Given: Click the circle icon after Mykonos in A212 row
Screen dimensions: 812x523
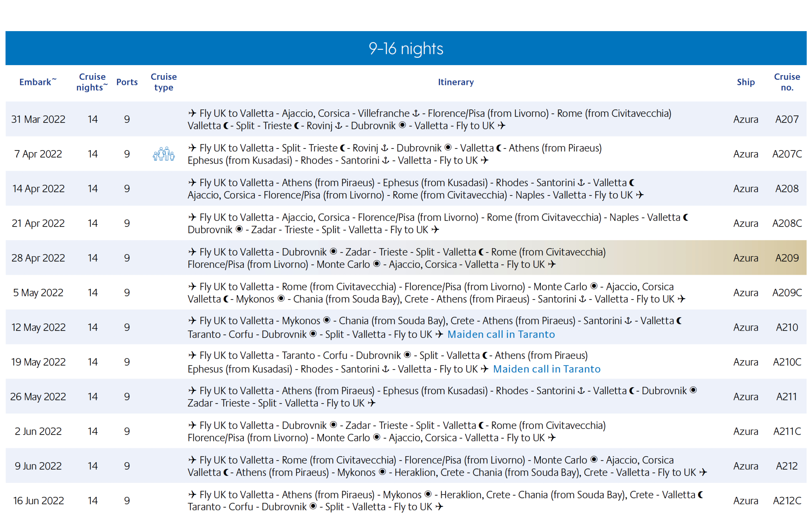Looking at the screenshot, I should [x=382, y=472].
